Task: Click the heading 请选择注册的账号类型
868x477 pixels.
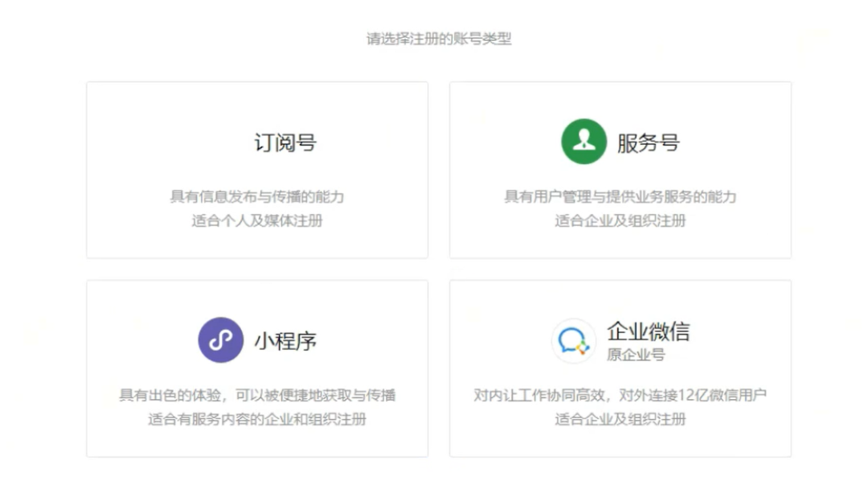Action: pos(439,39)
